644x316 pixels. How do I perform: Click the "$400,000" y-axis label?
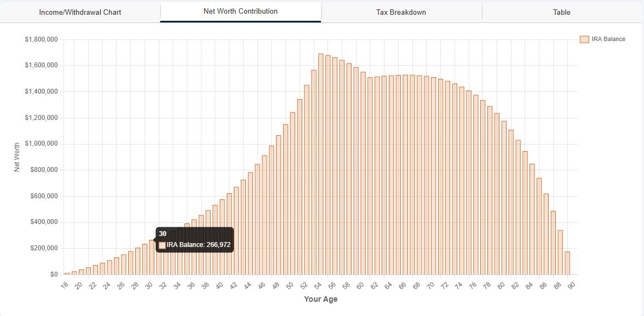(44, 222)
